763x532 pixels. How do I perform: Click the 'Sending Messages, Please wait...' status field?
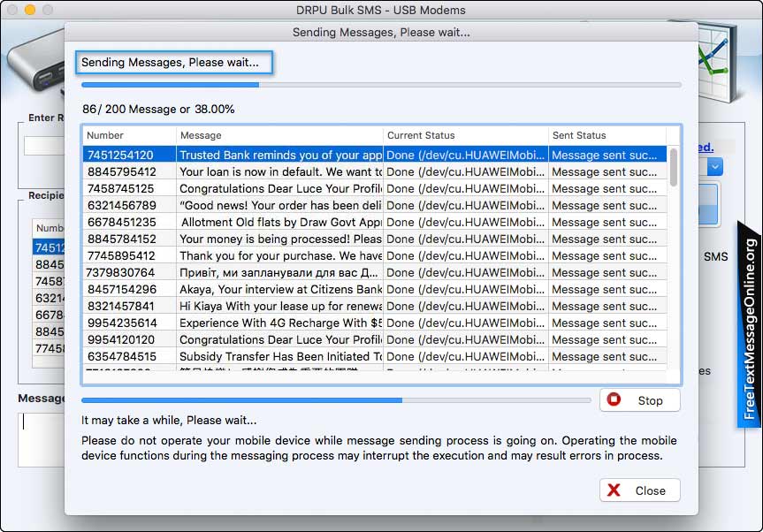tap(174, 62)
